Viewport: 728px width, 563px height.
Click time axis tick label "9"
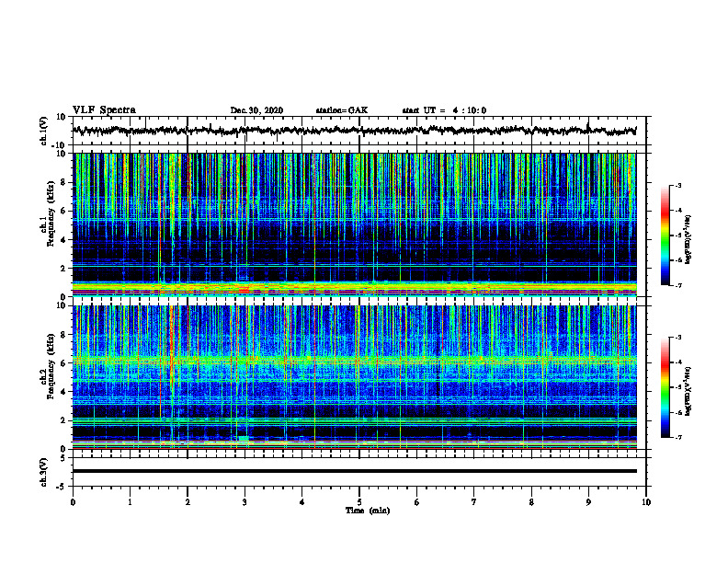[588, 502]
